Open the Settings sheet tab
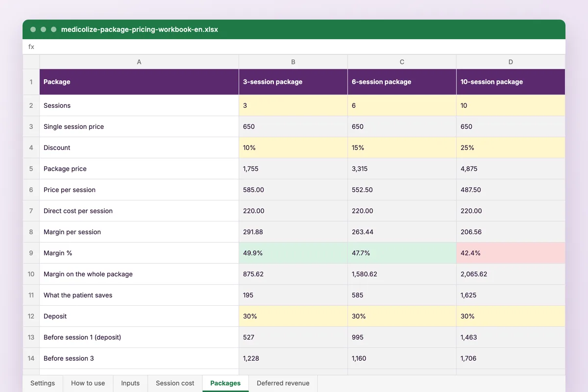This screenshot has height=392, width=588. (x=43, y=383)
